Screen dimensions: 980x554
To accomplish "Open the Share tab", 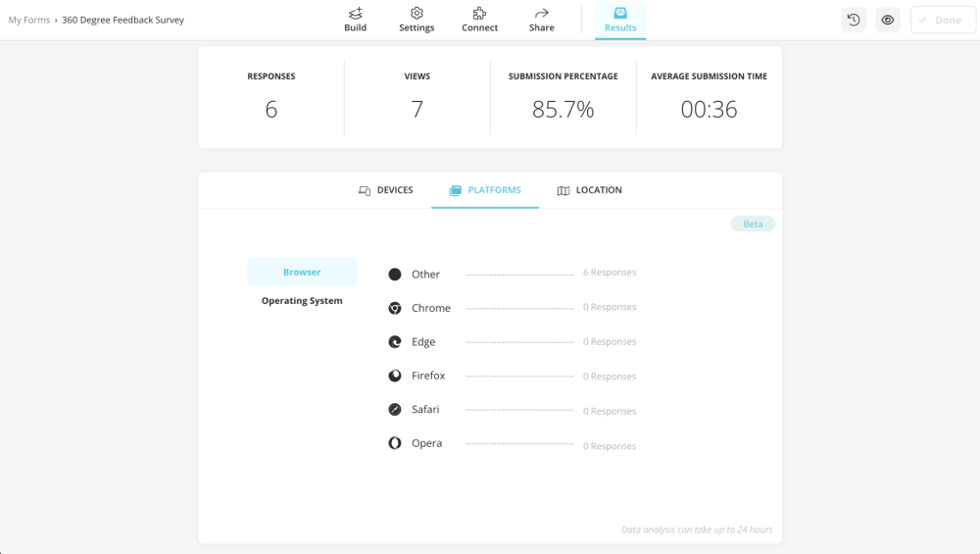I will pyautogui.click(x=541, y=20).
